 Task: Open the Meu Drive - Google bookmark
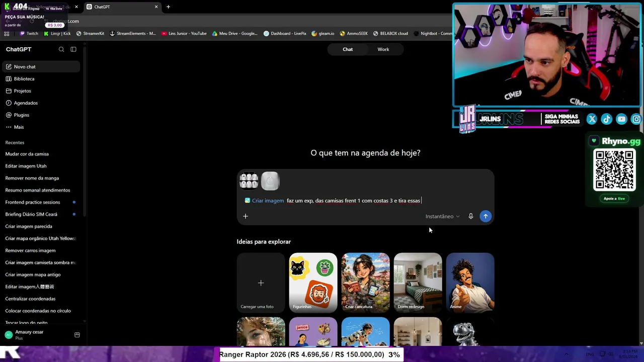click(235, 34)
